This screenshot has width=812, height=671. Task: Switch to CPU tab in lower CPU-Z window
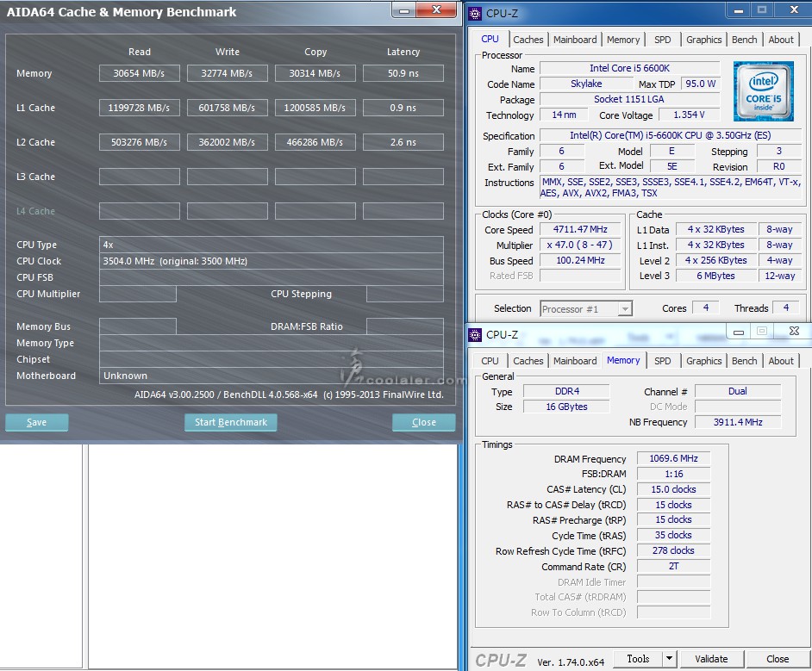point(490,361)
